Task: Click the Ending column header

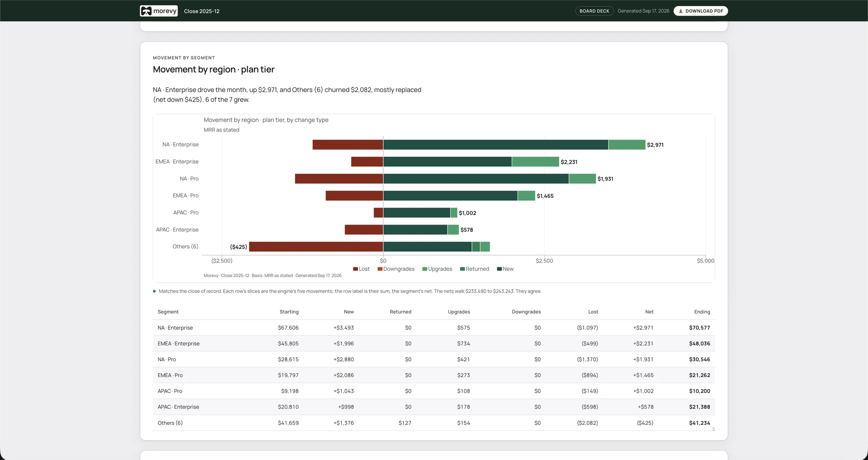Action: (702, 312)
